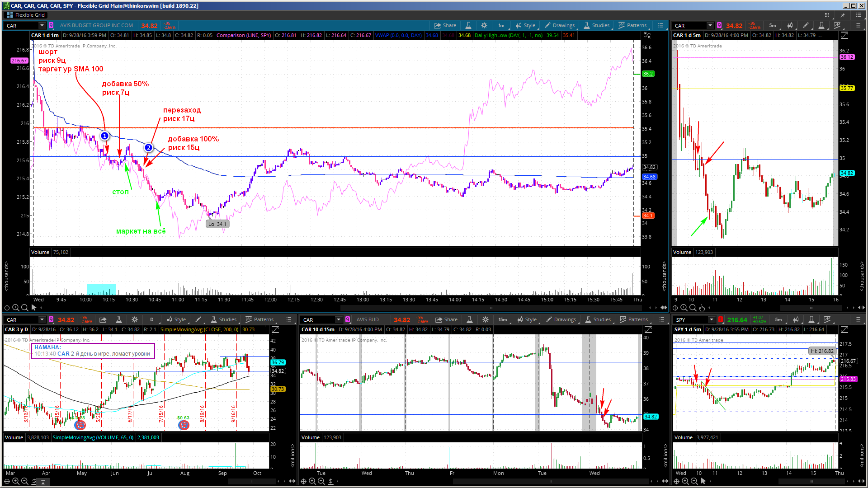This screenshot has height=488, width=868.
Task: Zoom in on the SPY chart
Action: (x=685, y=481)
